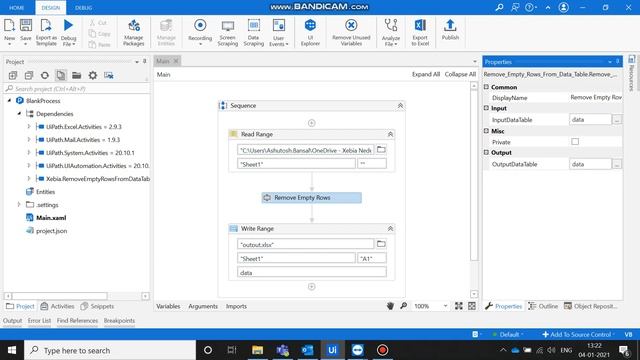Expand UiPath.Excel.Activities dependency
This screenshot has height=360, width=640.
29,127
